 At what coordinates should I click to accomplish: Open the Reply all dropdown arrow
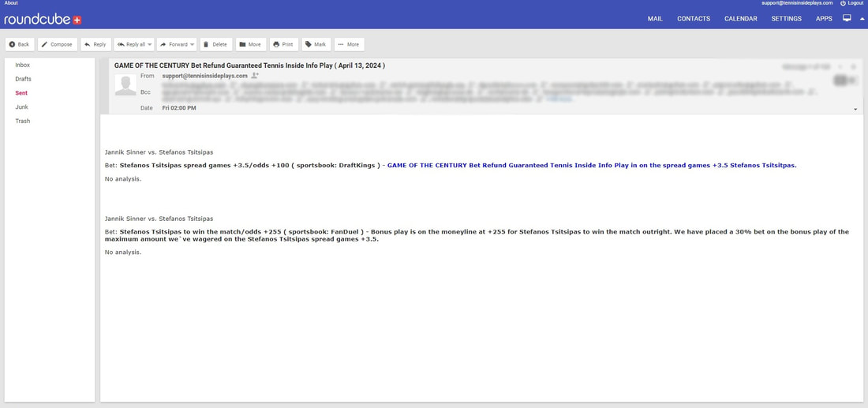(x=150, y=45)
